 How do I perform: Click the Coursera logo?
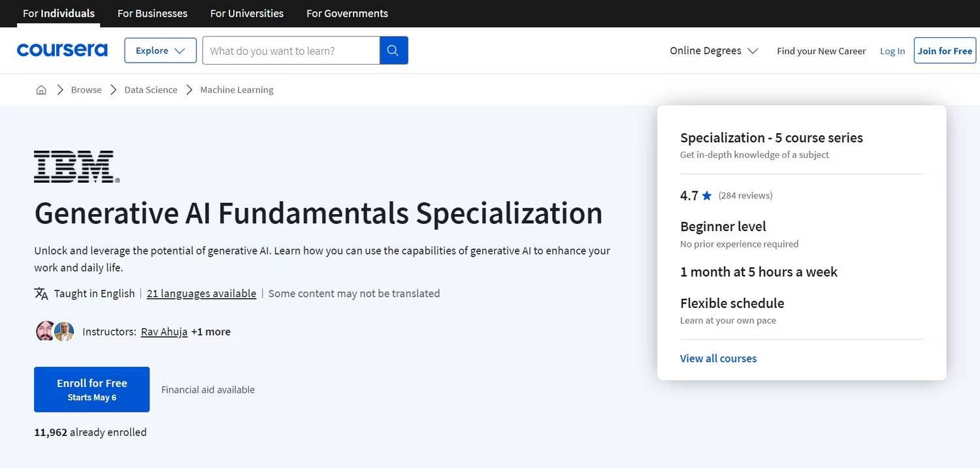(62, 50)
